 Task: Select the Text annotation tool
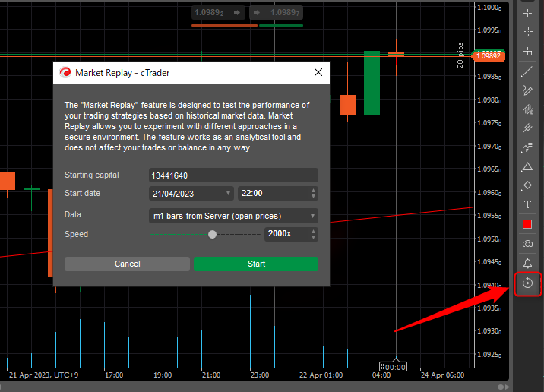point(527,204)
